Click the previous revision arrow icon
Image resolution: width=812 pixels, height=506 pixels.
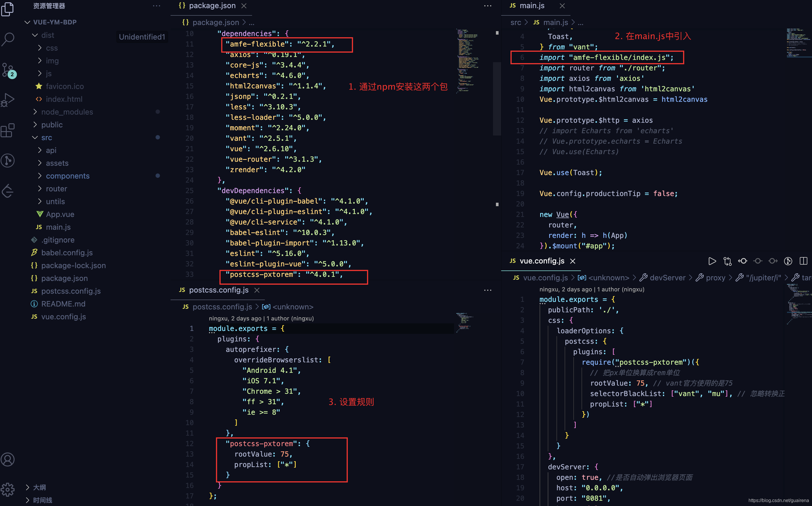click(x=743, y=261)
